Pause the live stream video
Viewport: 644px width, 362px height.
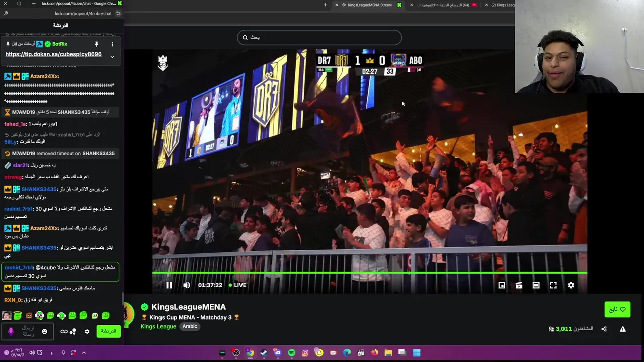pyautogui.click(x=169, y=285)
